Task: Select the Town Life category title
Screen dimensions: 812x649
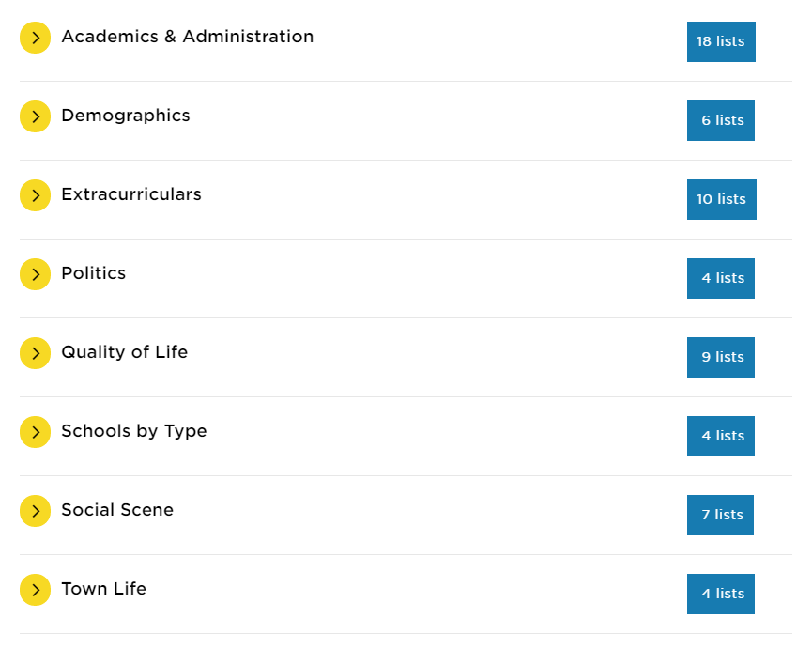Action: point(104,589)
